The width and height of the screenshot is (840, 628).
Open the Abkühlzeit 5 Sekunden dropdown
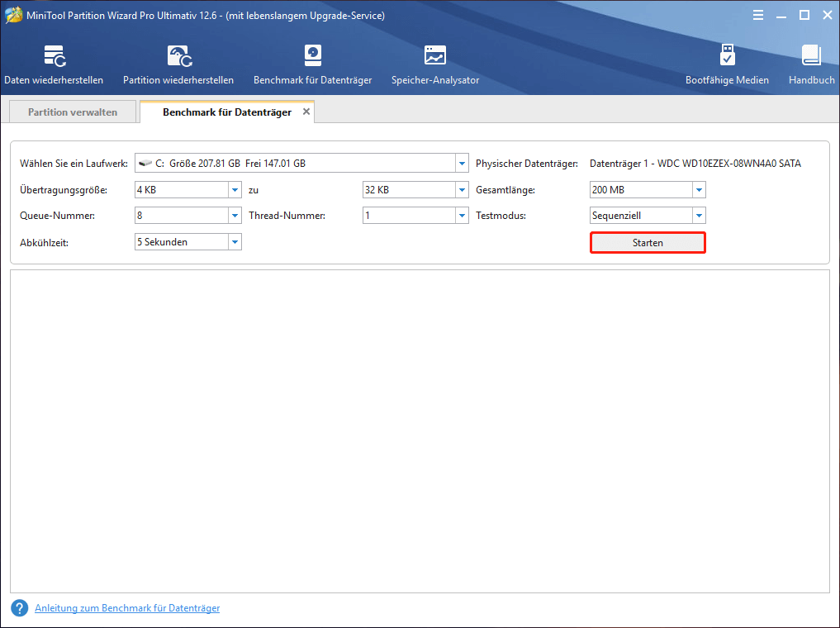(x=235, y=242)
